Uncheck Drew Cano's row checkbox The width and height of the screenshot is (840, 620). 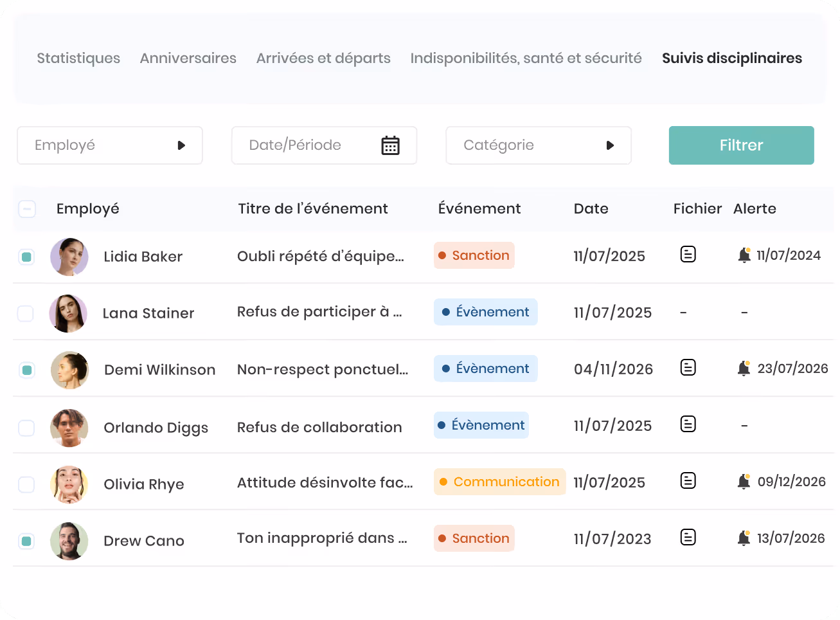[26, 542]
